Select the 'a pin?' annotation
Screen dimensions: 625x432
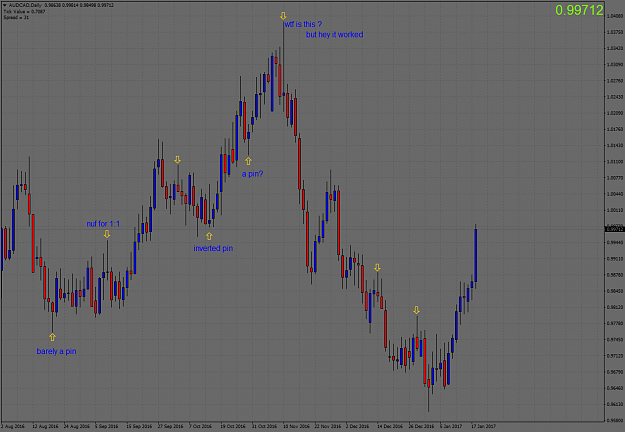pos(252,174)
